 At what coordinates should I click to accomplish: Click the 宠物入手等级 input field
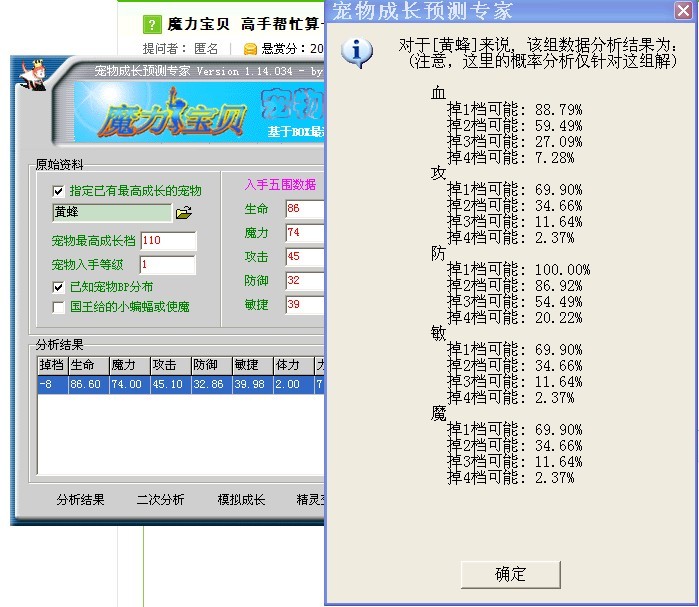point(167,265)
